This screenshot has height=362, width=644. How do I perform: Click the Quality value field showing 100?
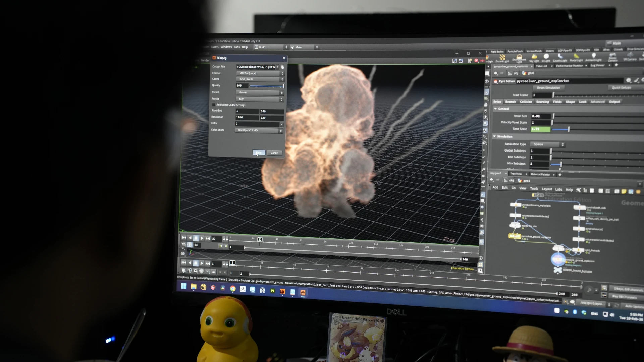point(241,86)
